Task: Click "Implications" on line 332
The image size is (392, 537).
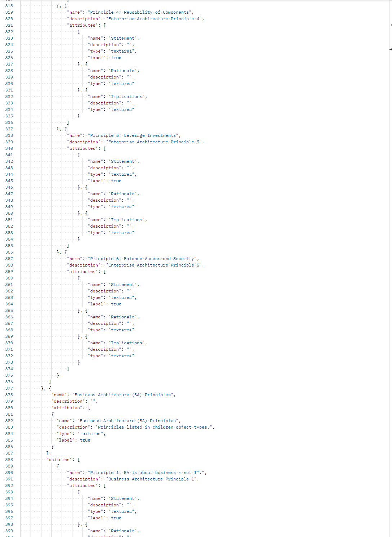Action: tap(126, 97)
